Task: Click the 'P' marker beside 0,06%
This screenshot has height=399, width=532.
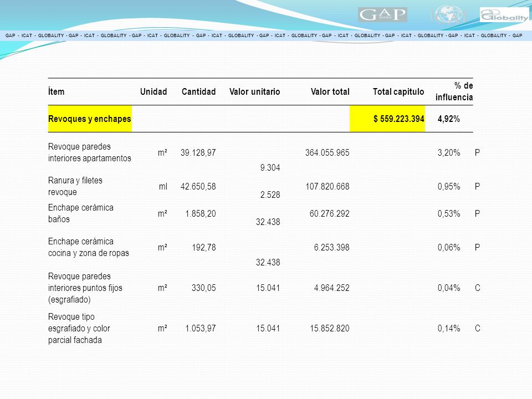Action: click(477, 248)
